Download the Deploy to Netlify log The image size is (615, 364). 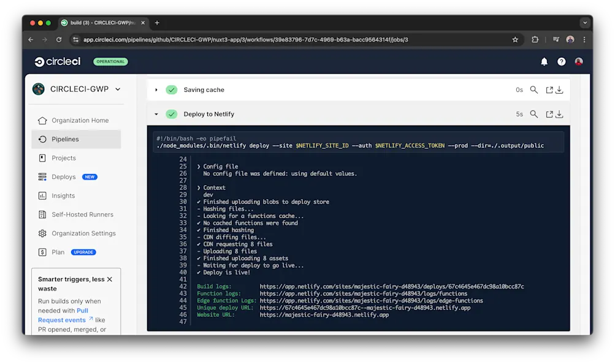tap(559, 114)
